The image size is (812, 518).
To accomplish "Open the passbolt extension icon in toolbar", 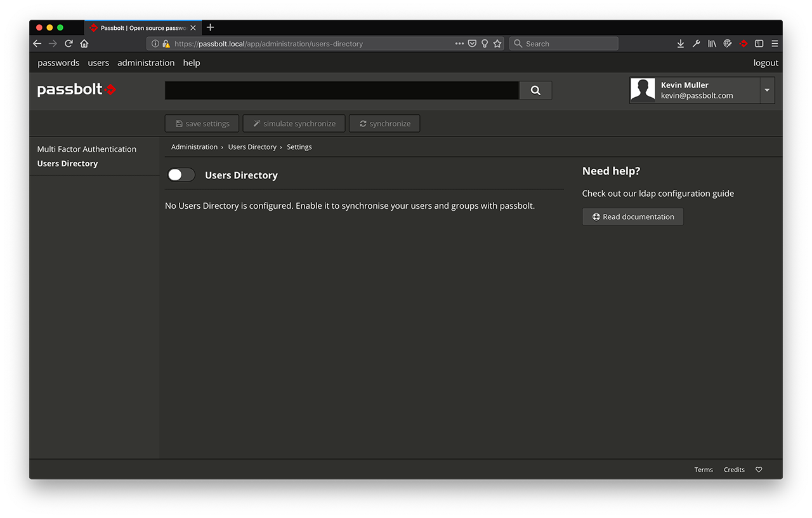I will tap(743, 44).
